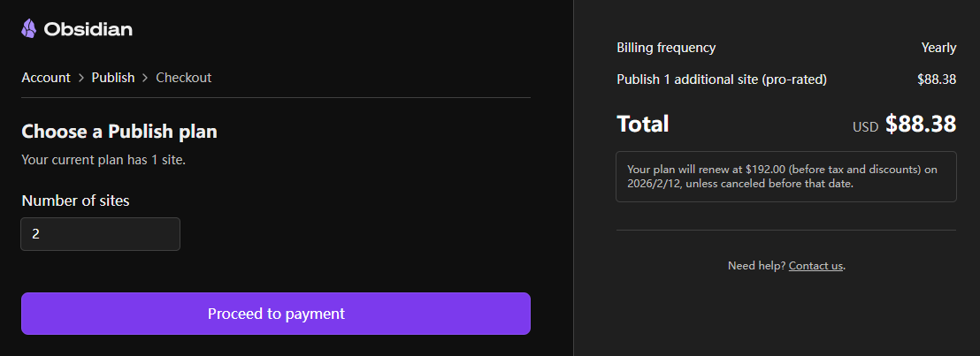This screenshot has width=980, height=356.
Task: Click the pro-rated $88.38 line price
Action: coord(937,80)
